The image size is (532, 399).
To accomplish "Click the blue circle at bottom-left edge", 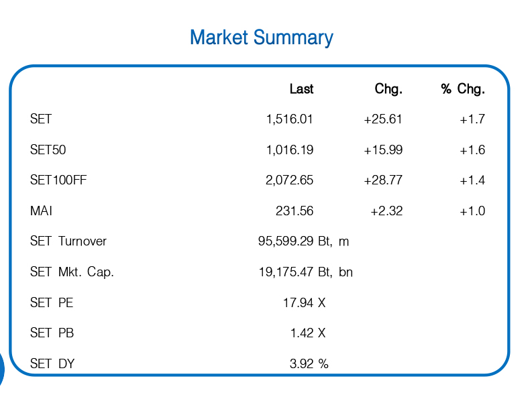I will click(x=1, y=369).
